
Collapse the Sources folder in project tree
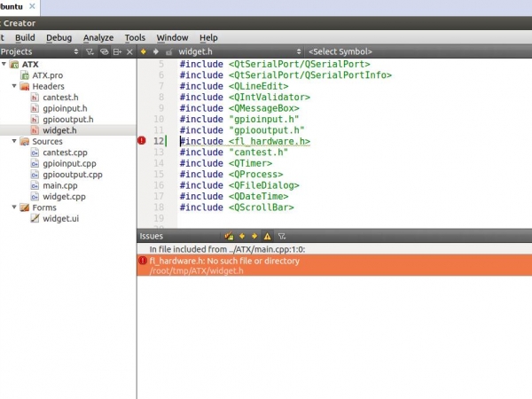click(14, 142)
